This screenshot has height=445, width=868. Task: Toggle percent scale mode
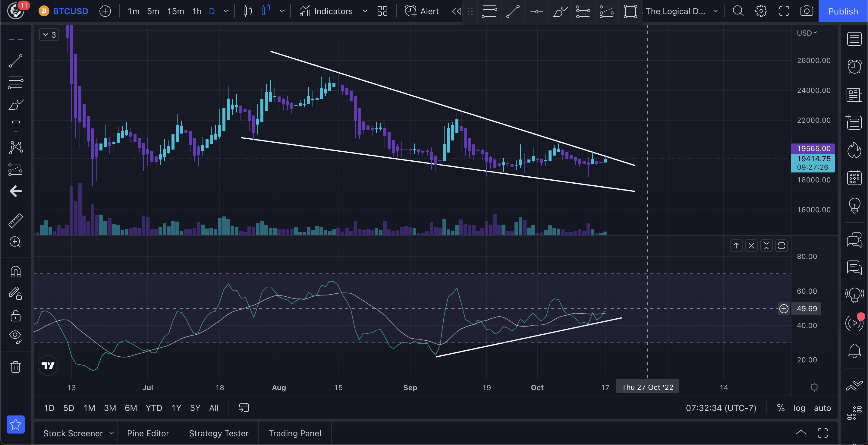point(781,408)
